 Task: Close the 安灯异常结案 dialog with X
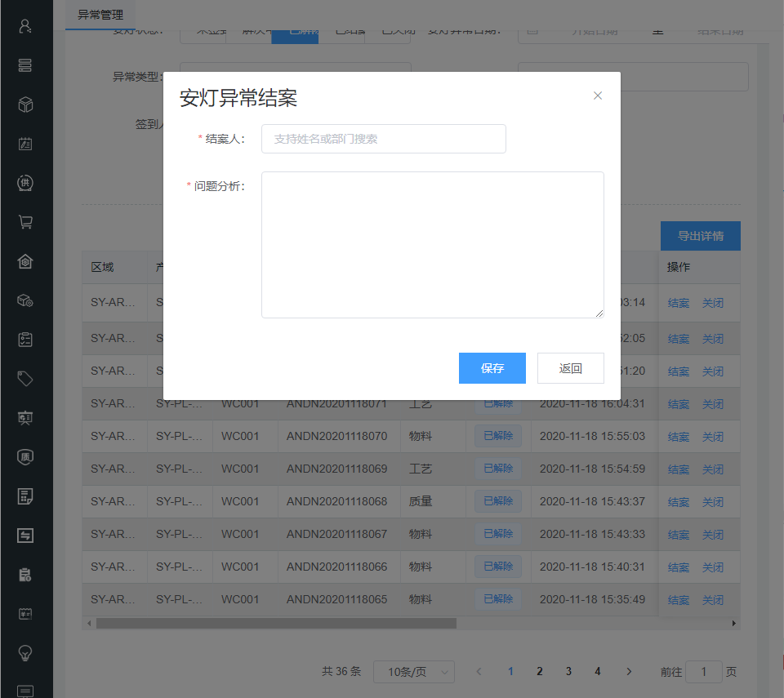click(x=598, y=96)
